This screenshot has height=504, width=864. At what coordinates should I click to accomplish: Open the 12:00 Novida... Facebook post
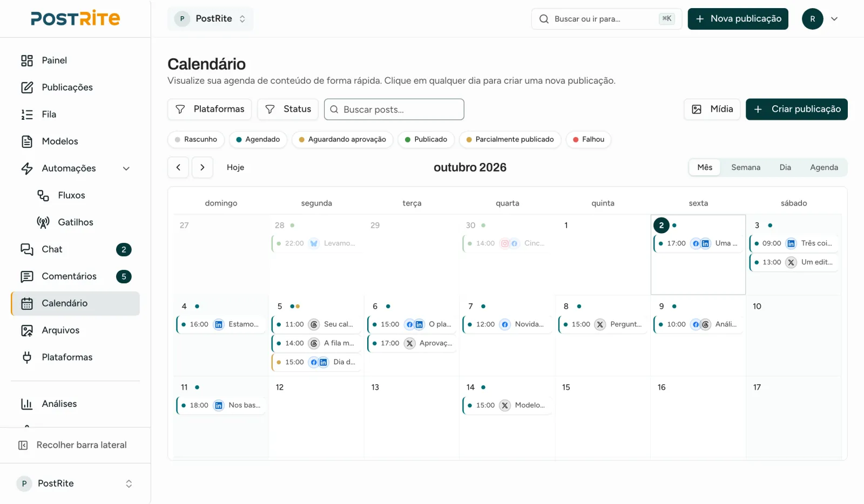[507, 324]
